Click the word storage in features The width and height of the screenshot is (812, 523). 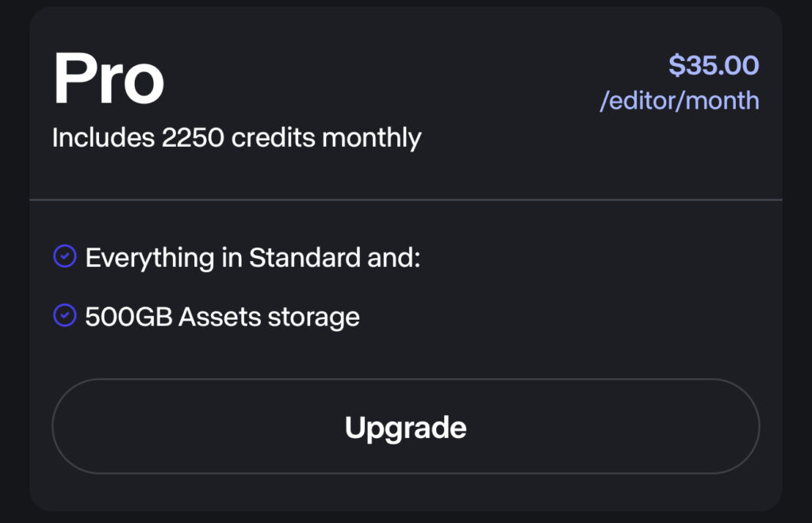(313, 317)
